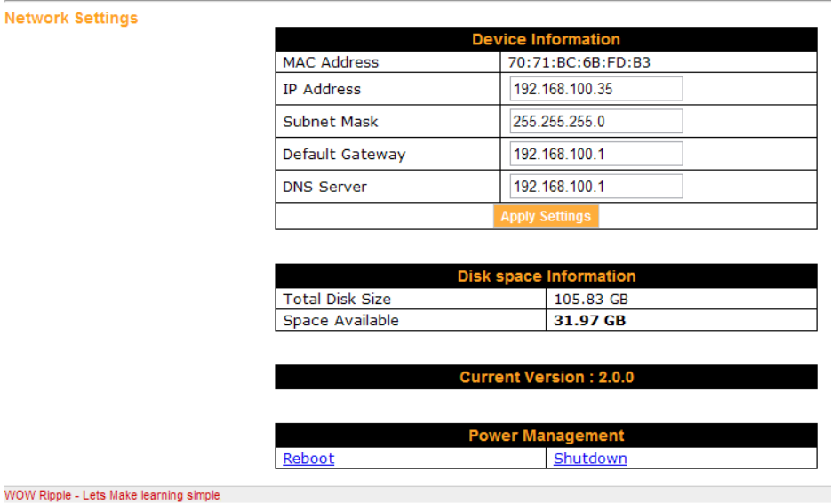Screen dimensions: 831x504
Task: Select the 31.97 GB available space value
Action: (590, 320)
